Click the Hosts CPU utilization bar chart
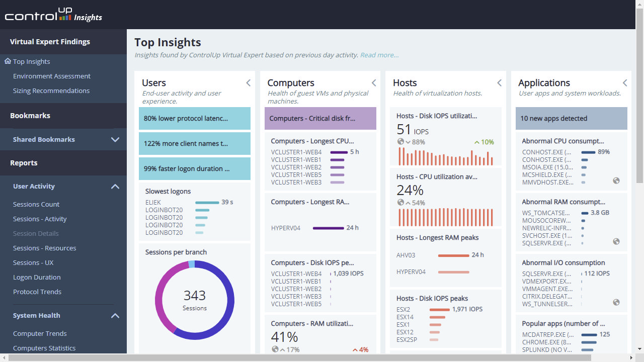The height and width of the screenshot is (362, 644). click(446, 217)
